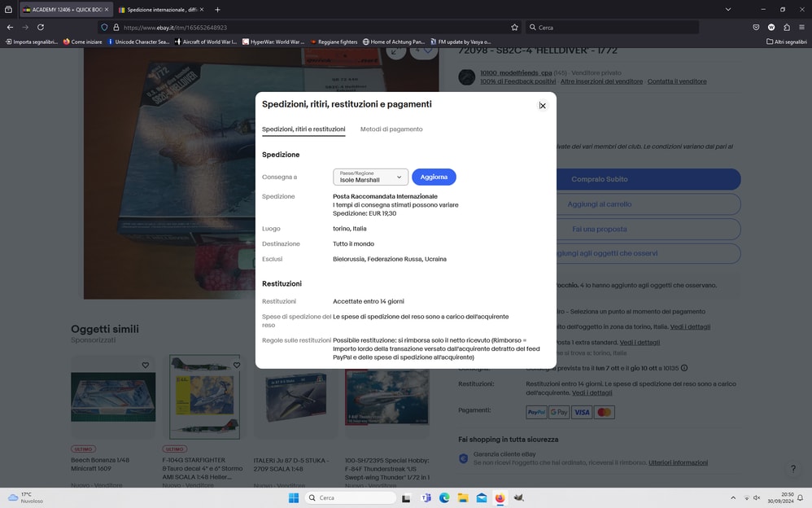Open the extensions puzzle icon
The height and width of the screenshot is (508, 812).
pos(787,27)
